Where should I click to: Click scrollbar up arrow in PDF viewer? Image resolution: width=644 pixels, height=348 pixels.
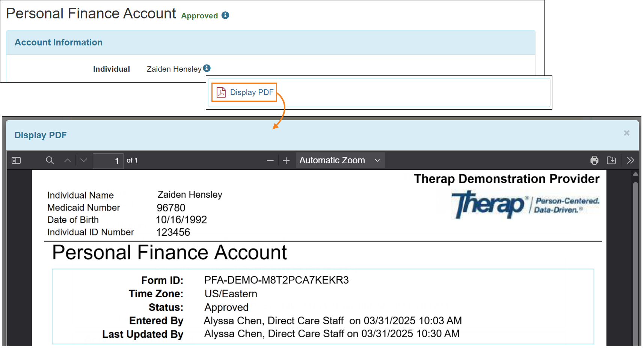click(635, 174)
